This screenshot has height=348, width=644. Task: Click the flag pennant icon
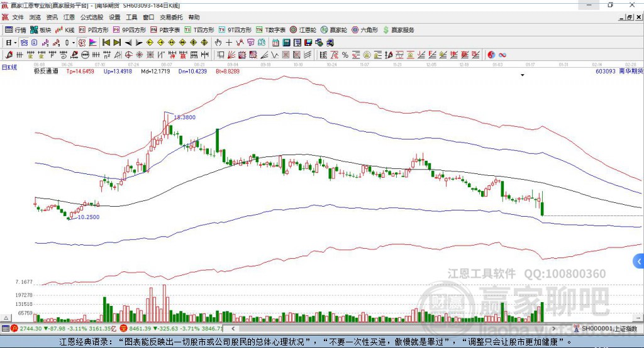click(93, 43)
